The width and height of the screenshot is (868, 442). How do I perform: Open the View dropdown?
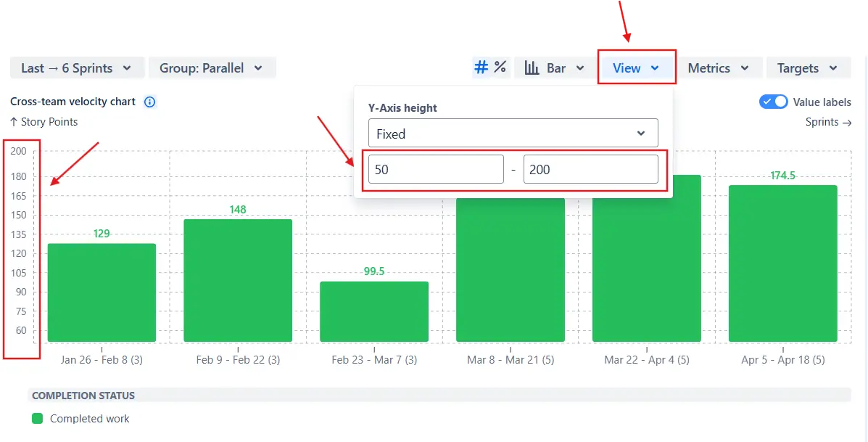click(637, 67)
